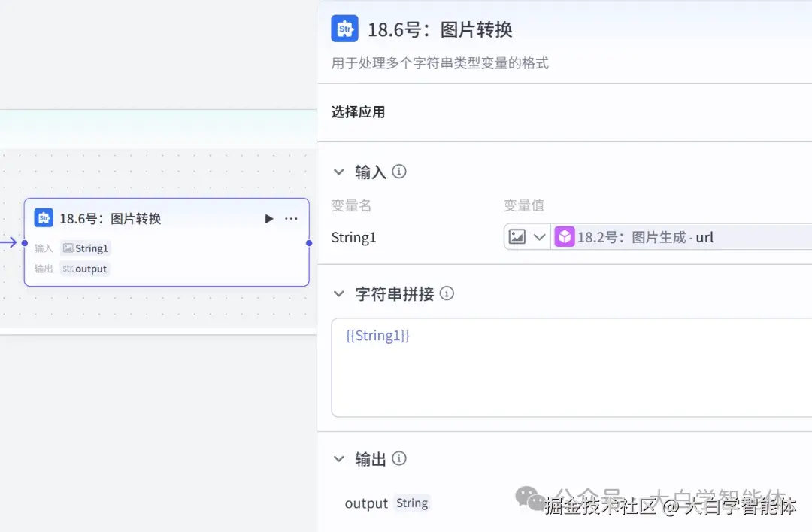
Task: Click 选择应用 to choose an application
Action: [359, 112]
